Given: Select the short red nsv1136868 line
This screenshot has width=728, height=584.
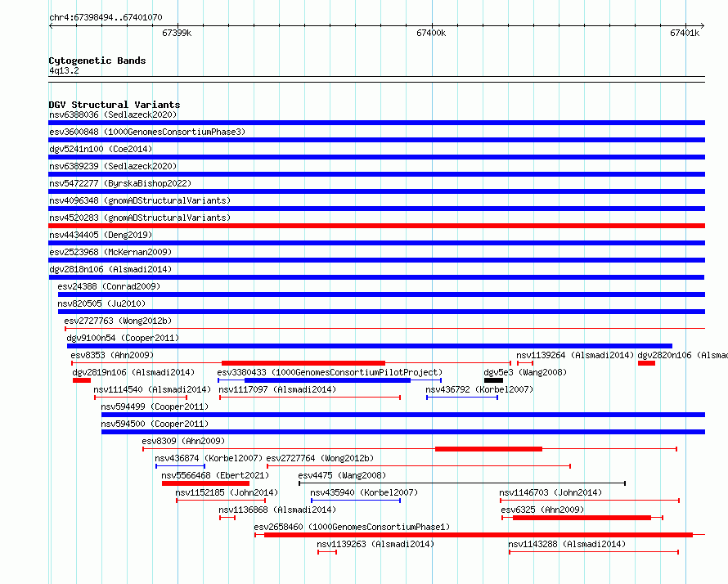Looking at the screenshot, I should click(x=227, y=518).
